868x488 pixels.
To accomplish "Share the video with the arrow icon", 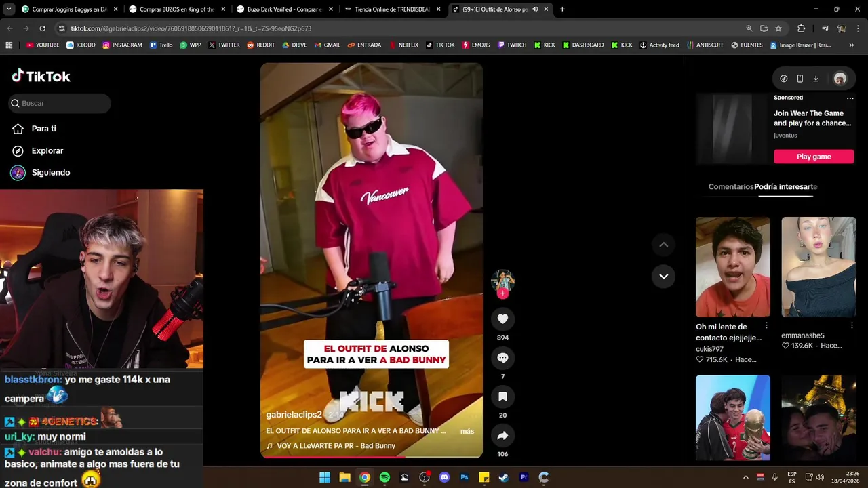I will (x=502, y=436).
